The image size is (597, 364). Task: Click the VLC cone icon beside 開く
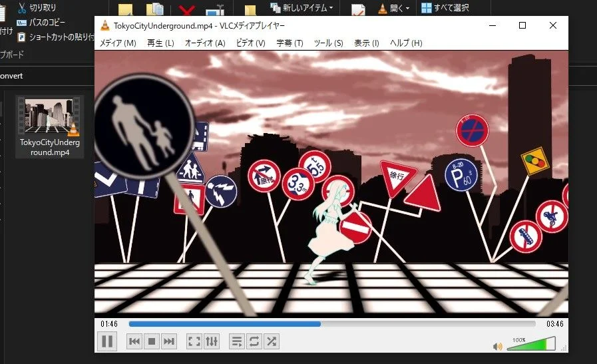click(382, 9)
